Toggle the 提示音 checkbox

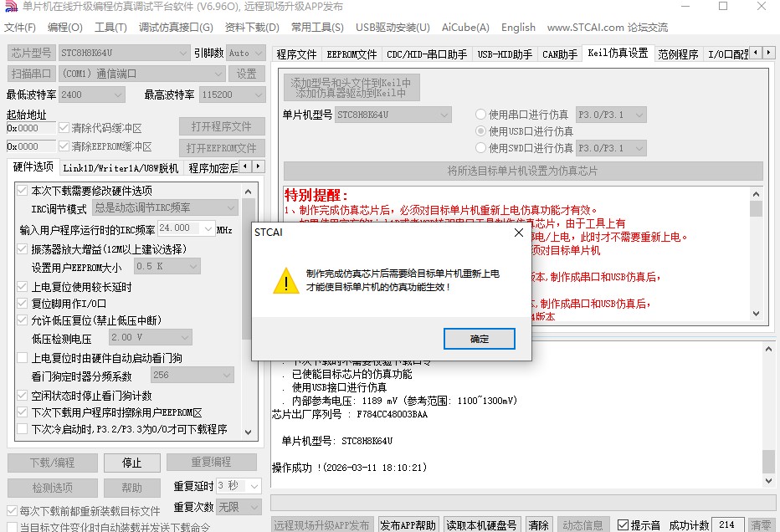click(x=623, y=524)
